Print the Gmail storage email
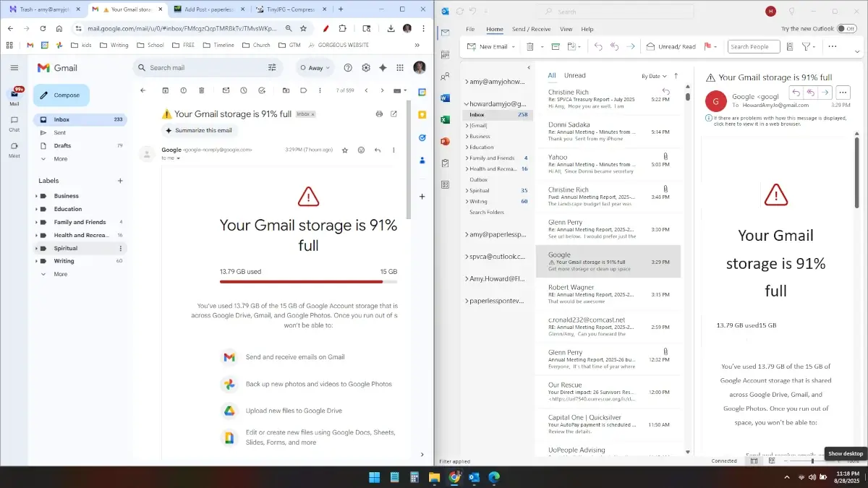The width and height of the screenshot is (868, 488). point(379,114)
